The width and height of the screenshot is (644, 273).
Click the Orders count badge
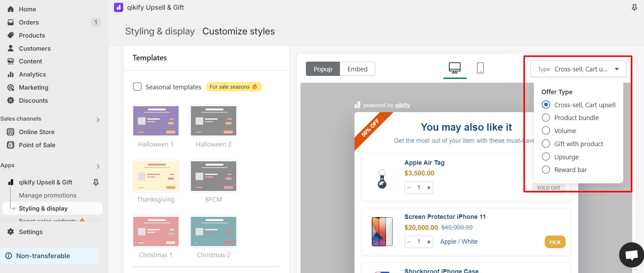tap(96, 22)
